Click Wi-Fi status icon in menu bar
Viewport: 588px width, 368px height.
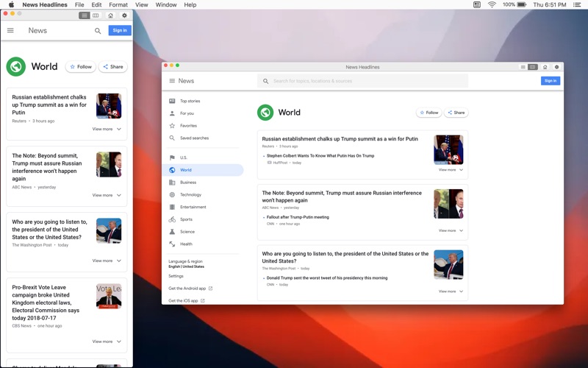[x=492, y=4]
